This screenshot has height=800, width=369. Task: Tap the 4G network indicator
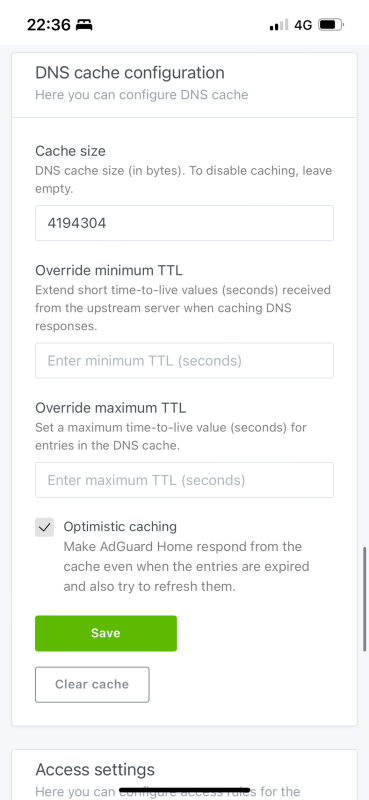click(303, 24)
